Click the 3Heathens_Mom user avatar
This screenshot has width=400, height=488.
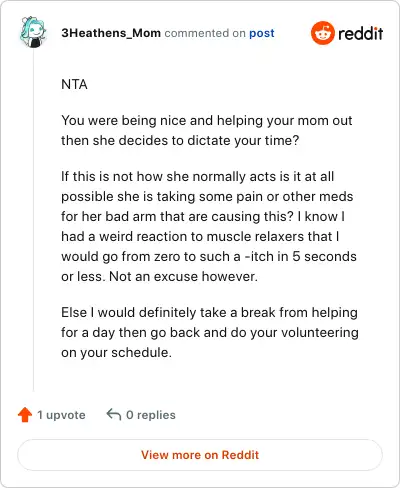click(x=32, y=32)
